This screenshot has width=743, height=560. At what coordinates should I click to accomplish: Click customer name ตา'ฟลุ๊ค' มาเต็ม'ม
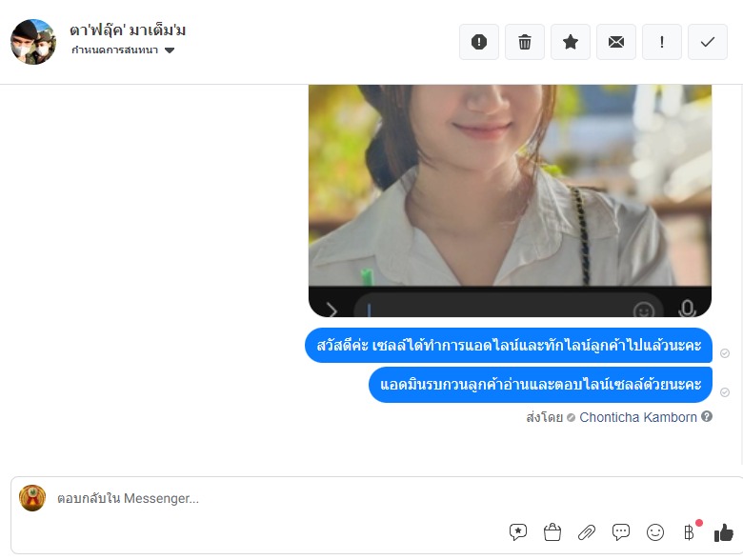[x=128, y=30]
